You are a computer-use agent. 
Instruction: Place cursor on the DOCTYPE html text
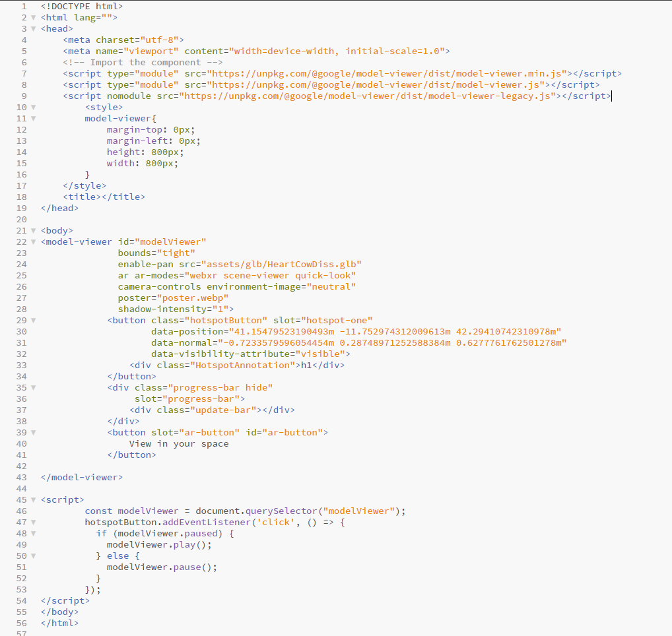[82, 7]
